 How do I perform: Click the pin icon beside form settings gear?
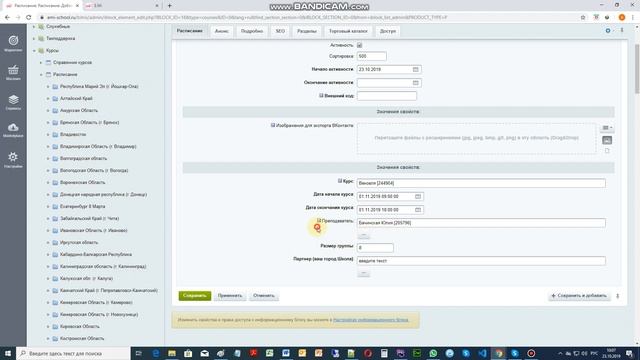pos(622,30)
